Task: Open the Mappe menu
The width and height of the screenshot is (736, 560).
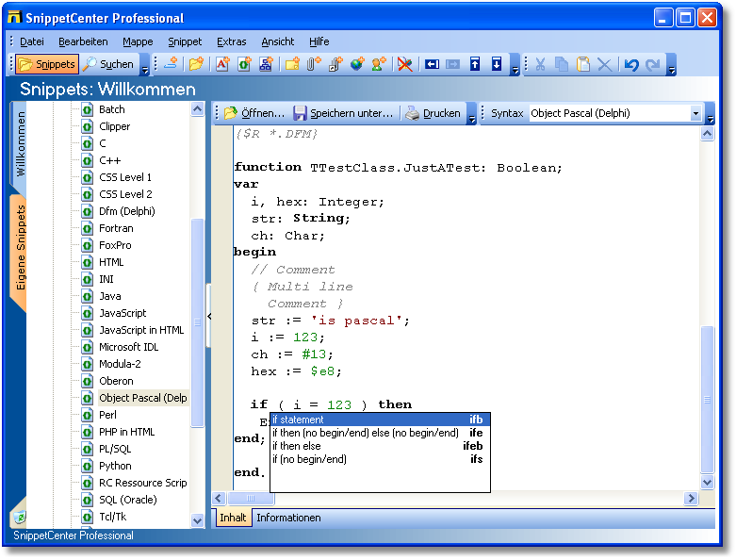Action: click(x=138, y=41)
